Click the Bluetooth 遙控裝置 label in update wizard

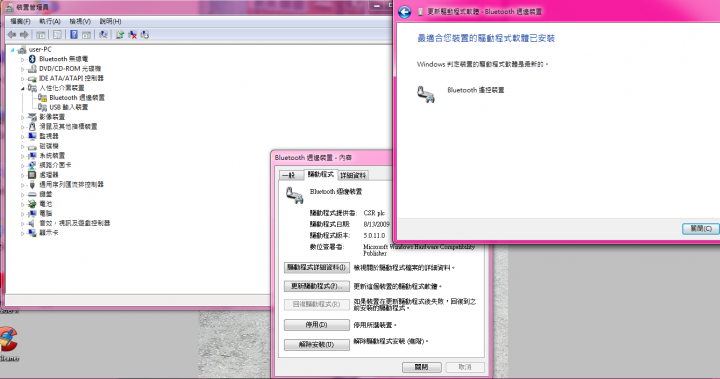pos(476,90)
